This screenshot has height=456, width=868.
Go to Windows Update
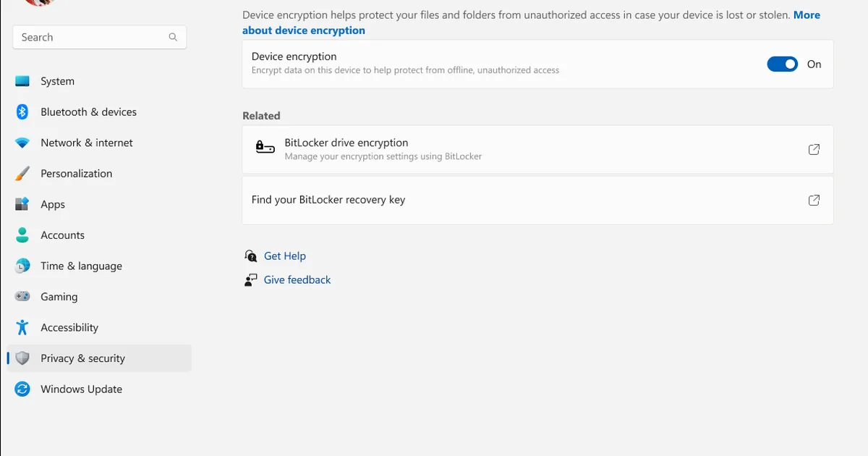99,389
